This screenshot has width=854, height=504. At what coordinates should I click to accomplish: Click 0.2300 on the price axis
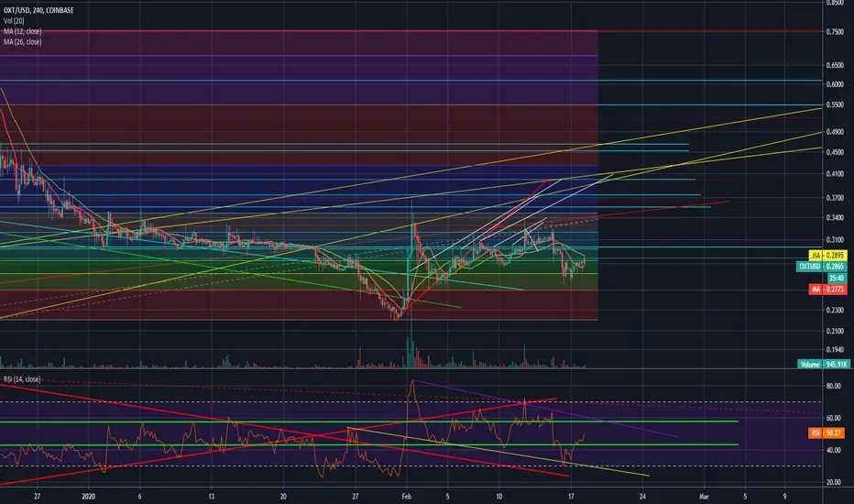[x=835, y=310]
